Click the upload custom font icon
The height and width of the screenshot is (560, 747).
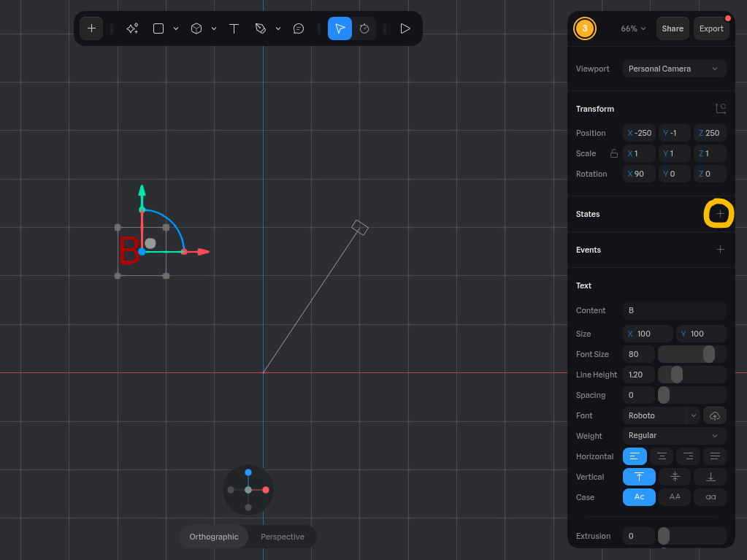click(x=714, y=415)
